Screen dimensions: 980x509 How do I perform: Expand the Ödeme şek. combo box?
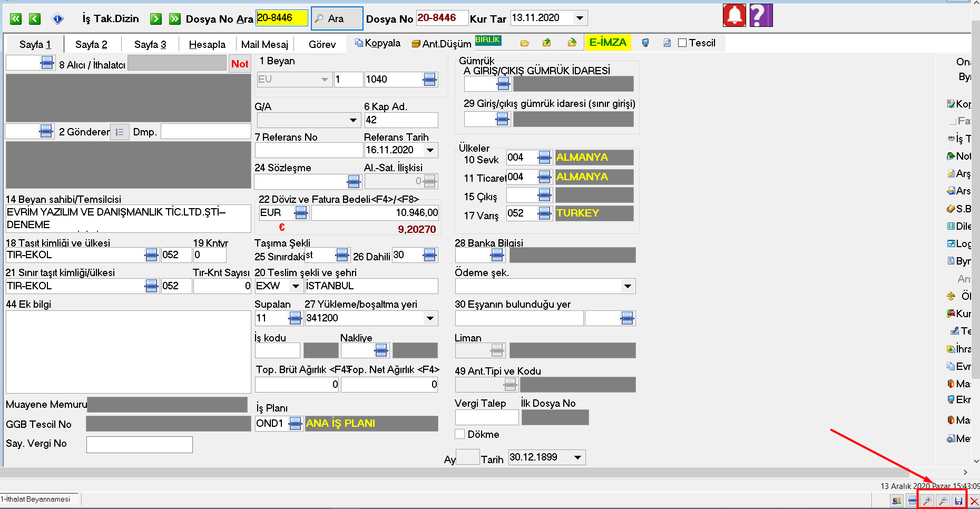(x=628, y=286)
